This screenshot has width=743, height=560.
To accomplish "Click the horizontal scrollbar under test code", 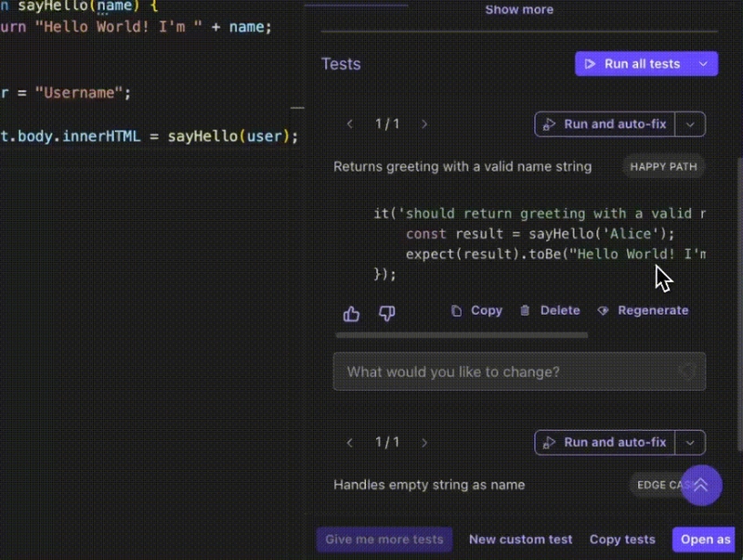I will pyautogui.click(x=462, y=335).
